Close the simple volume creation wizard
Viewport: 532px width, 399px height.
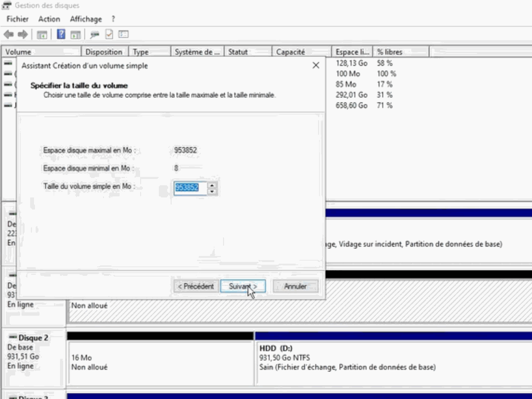[x=316, y=65]
